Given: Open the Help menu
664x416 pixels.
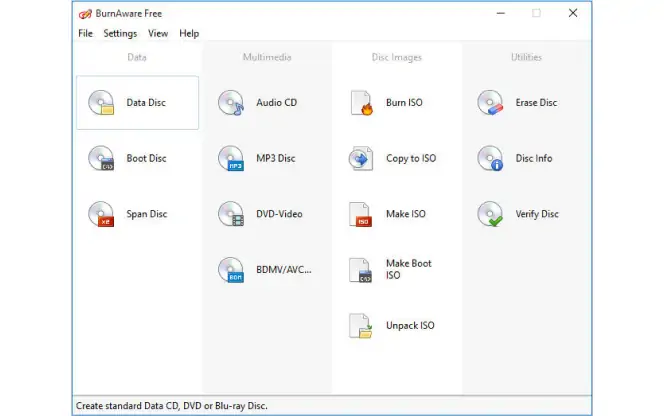Looking at the screenshot, I should [x=189, y=33].
